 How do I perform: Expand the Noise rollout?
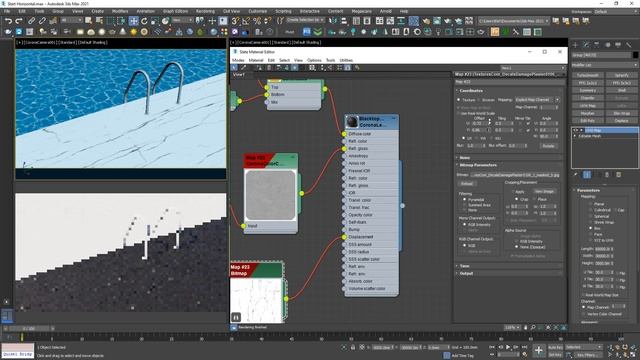[x=509, y=158]
